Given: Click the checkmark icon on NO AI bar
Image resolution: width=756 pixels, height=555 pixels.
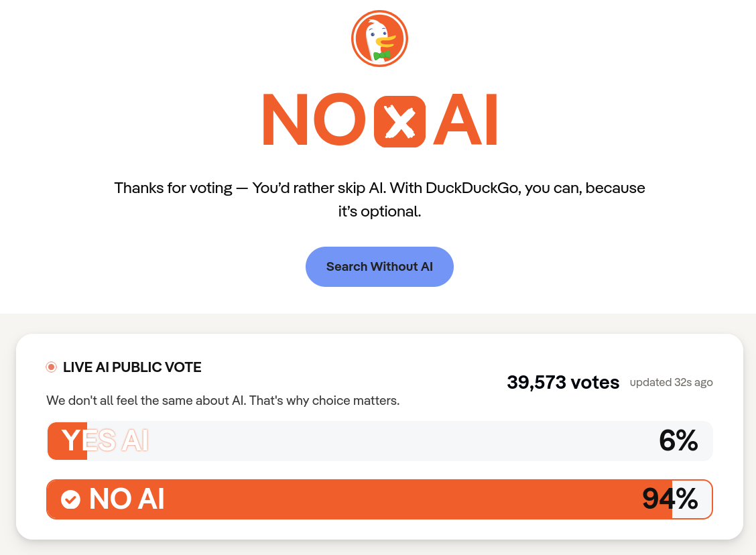Looking at the screenshot, I should [x=70, y=499].
